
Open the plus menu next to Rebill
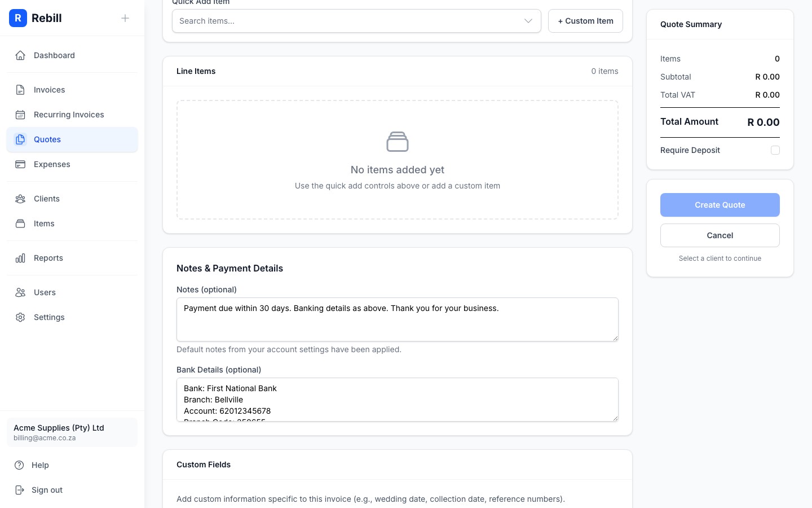click(x=125, y=18)
